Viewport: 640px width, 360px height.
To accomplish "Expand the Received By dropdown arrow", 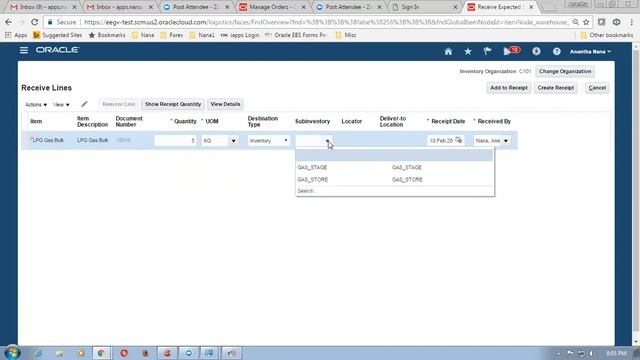I will tap(506, 141).
